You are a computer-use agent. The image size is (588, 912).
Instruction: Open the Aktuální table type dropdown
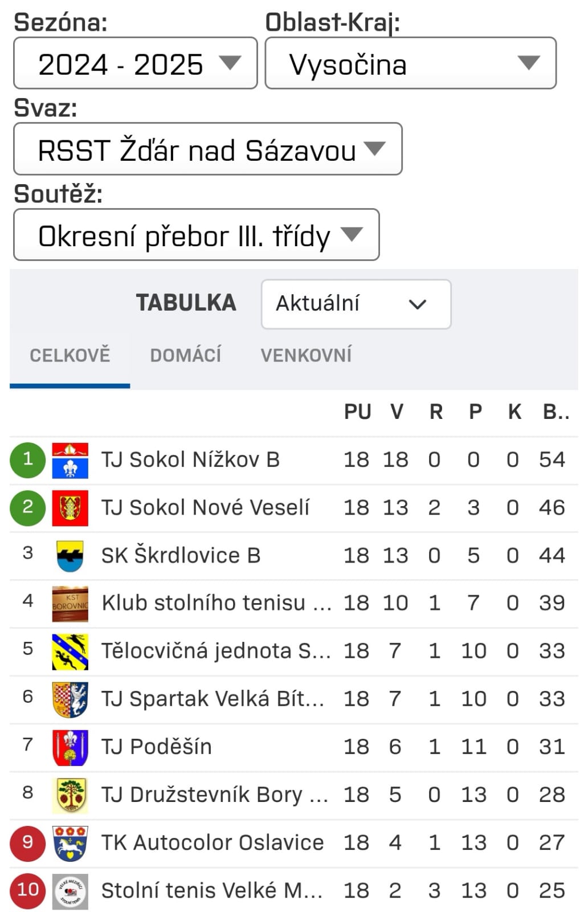point(356,304)
